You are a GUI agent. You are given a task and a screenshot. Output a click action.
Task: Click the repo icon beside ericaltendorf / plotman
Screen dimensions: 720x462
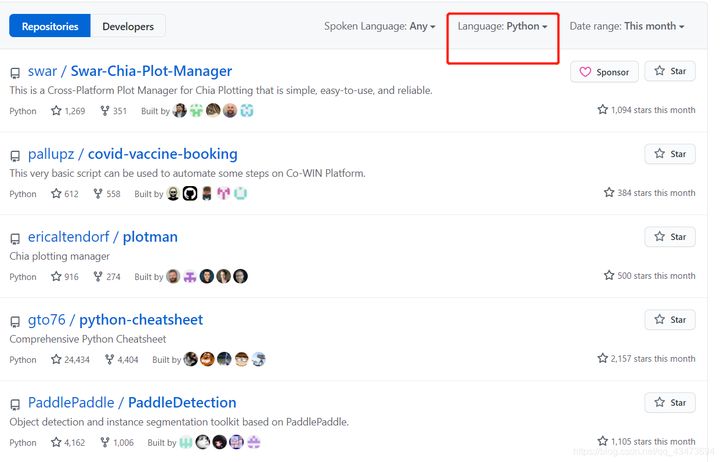15,238
